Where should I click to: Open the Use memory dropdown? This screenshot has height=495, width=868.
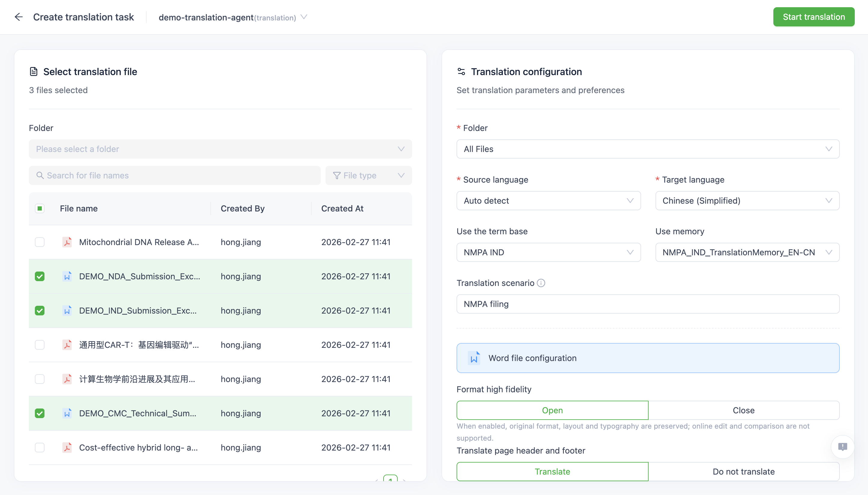747,252
